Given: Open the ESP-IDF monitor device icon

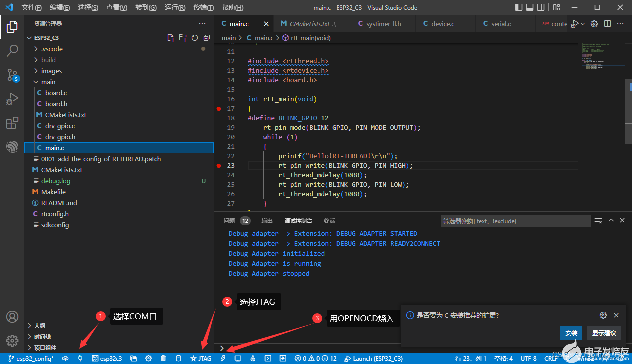Looking at the screenshot, I should pos(238,358).
